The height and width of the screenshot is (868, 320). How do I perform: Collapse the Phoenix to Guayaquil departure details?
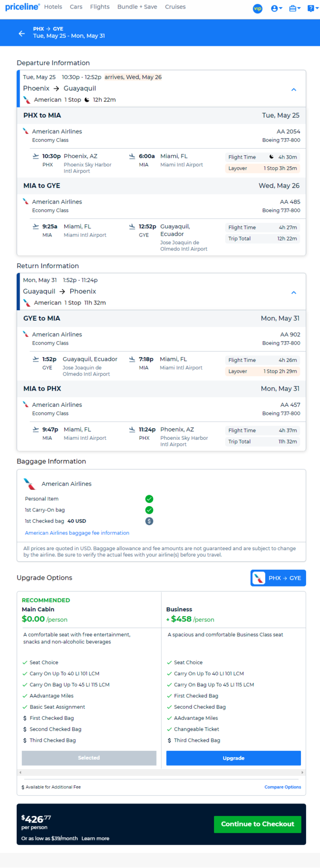294,89
